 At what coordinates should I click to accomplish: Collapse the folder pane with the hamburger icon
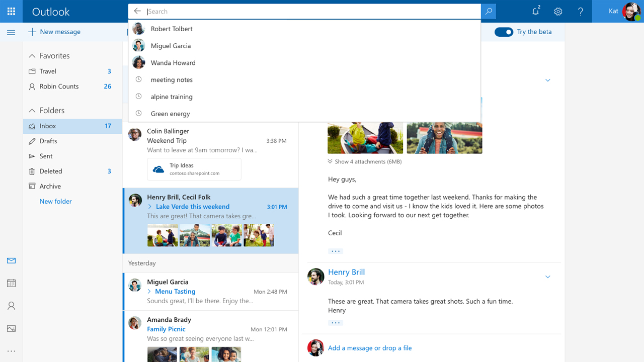11,32
